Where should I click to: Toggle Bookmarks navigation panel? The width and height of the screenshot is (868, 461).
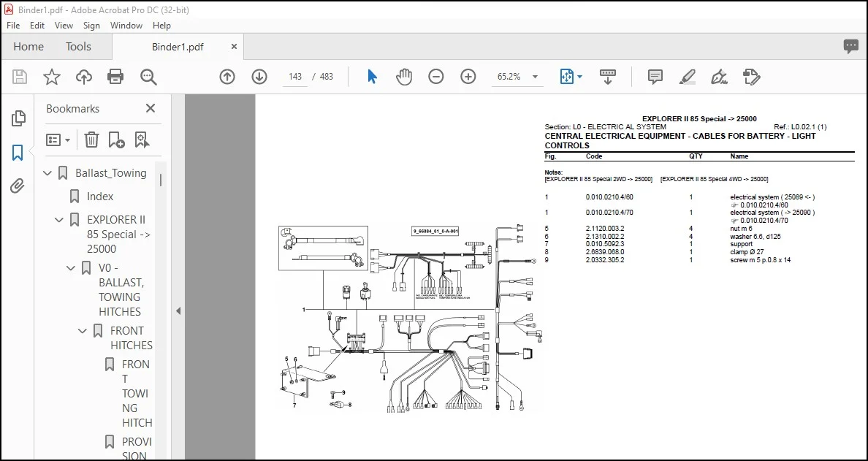[18, 152]
